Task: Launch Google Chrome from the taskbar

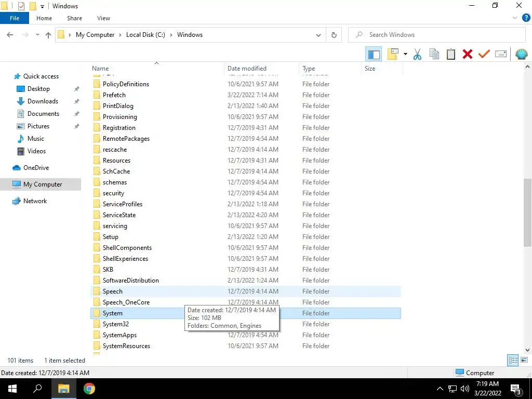Action: point(89,389)
